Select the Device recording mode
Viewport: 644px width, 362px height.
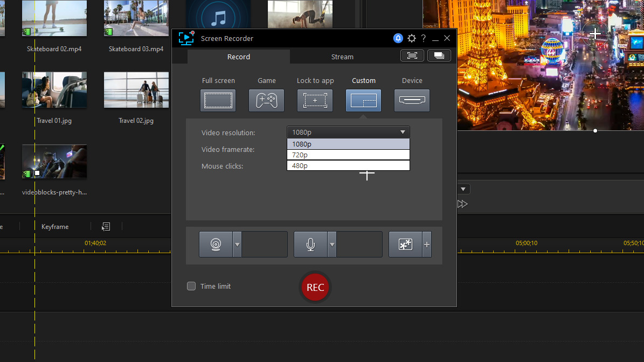click(412, 100)
